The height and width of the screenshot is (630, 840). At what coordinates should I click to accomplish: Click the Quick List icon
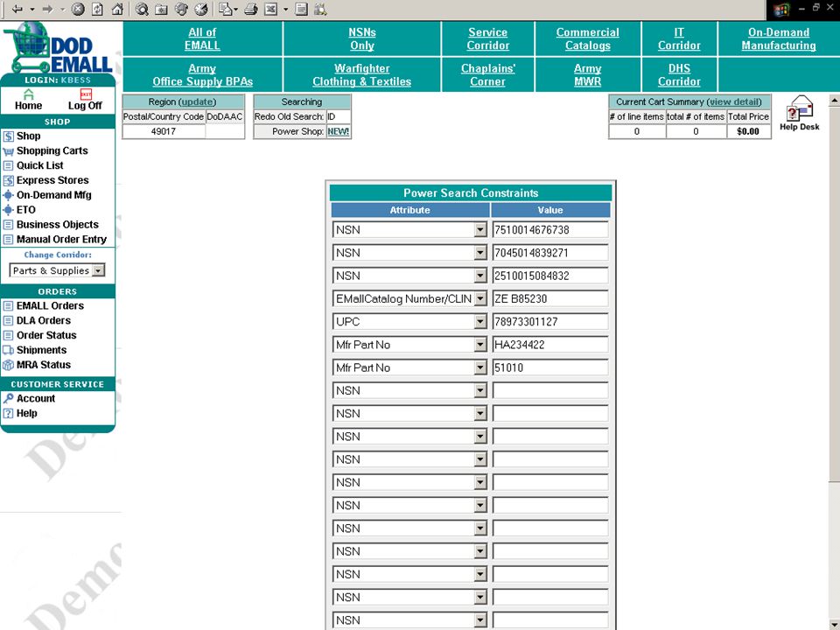coord(8,165)
